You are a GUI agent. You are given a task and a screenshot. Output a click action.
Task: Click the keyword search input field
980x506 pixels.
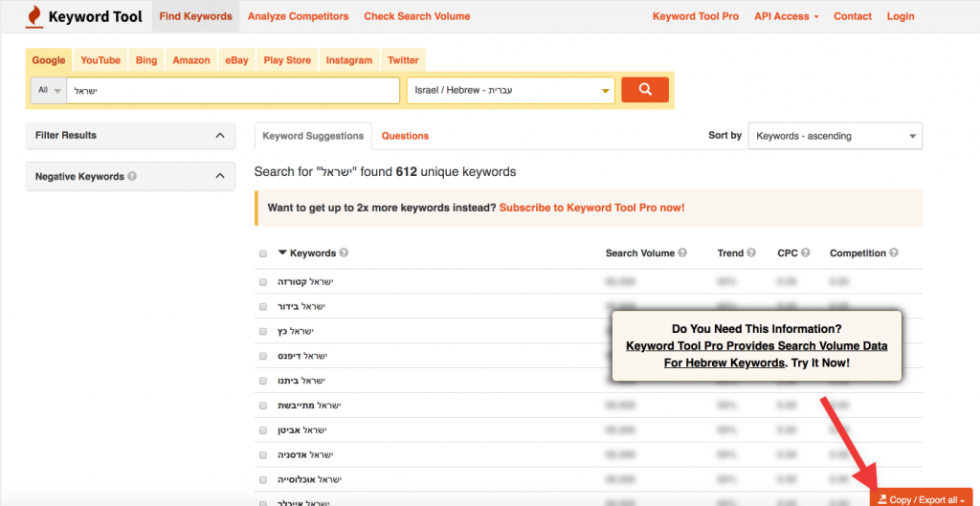click(x=233, y=90)
